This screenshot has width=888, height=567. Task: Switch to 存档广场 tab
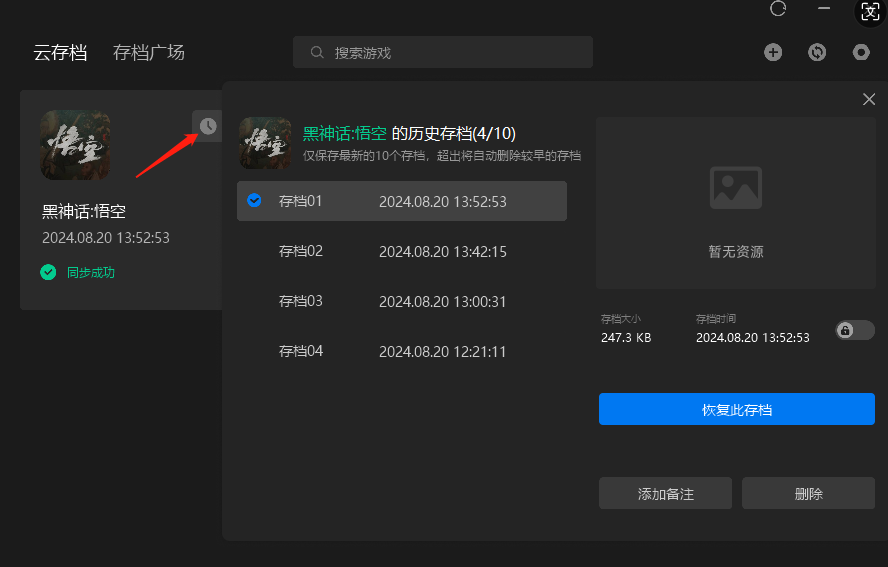[149, 53]
